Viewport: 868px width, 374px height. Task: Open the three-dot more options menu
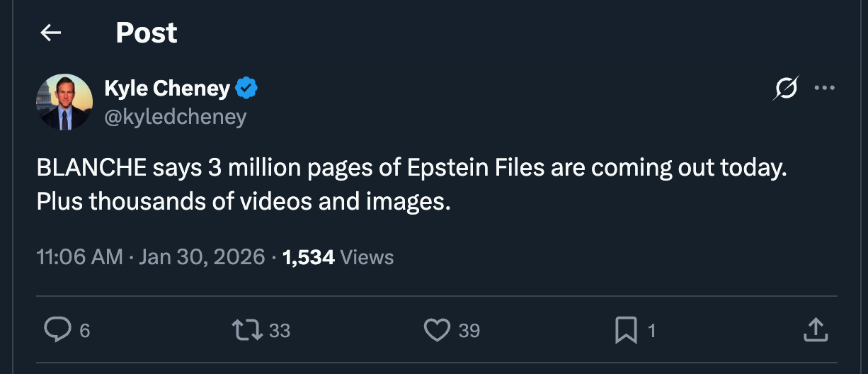825,89
